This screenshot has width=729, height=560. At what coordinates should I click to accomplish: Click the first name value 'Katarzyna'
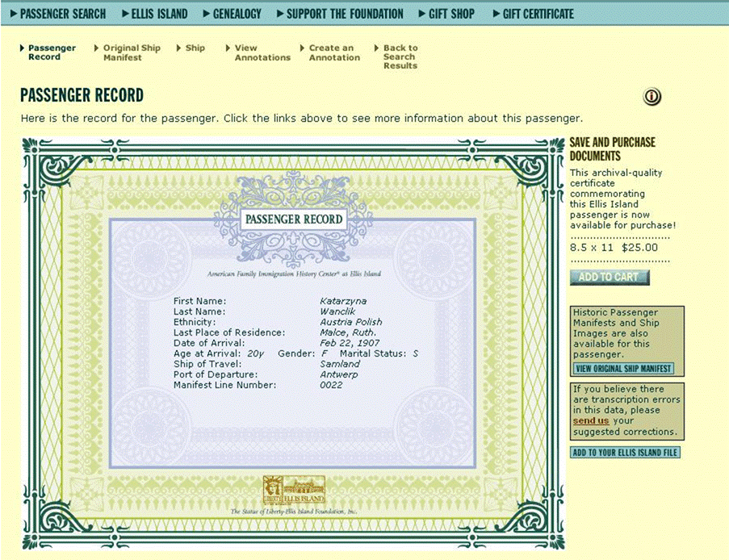(343, 301)
